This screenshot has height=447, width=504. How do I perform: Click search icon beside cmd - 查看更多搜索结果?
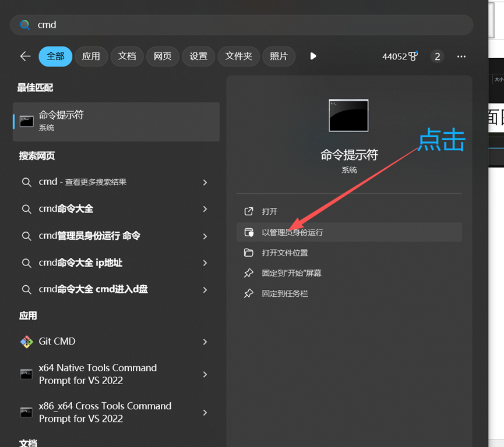(26, 182)
